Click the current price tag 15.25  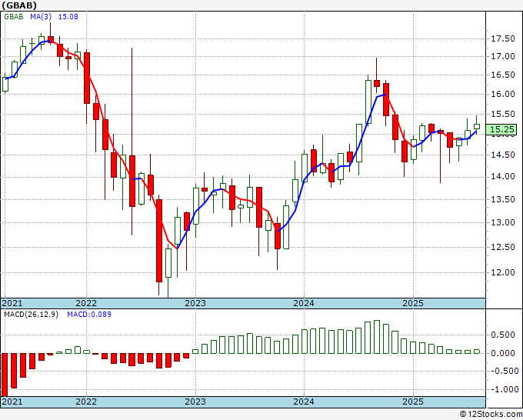[x=501, y=129]
